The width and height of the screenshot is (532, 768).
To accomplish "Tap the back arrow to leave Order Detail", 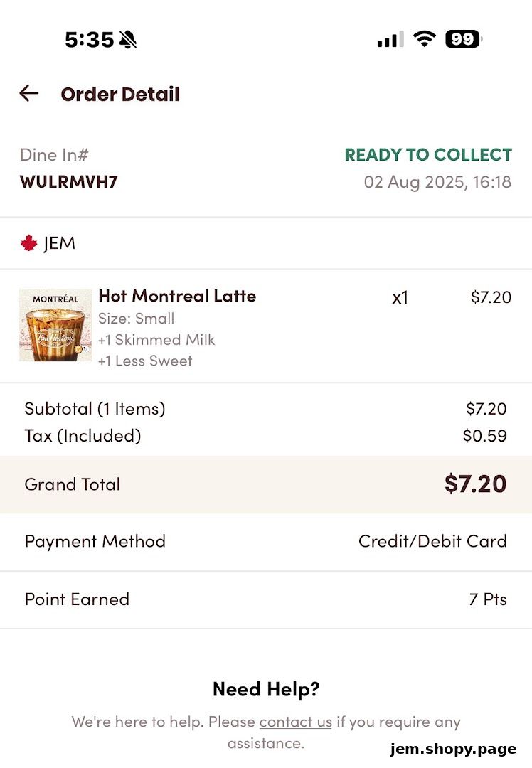I will [x=28, y=93].
